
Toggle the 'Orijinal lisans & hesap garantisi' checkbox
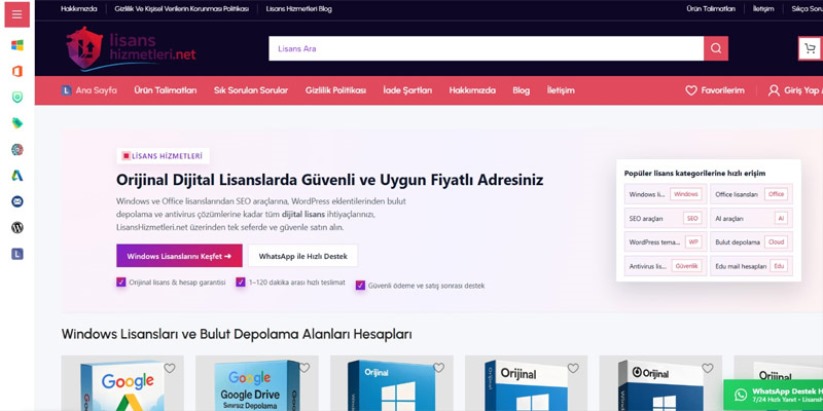121,283
